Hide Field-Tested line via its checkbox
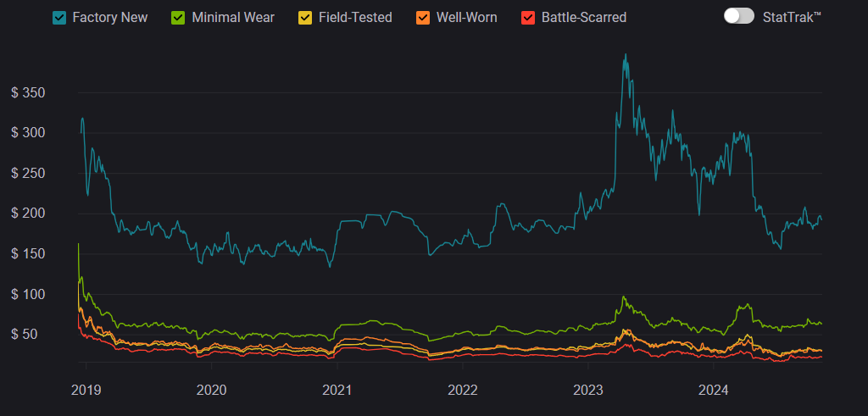The height and width of the screenshot is (416, 868). pyautogui.click(x=303, y=17)
